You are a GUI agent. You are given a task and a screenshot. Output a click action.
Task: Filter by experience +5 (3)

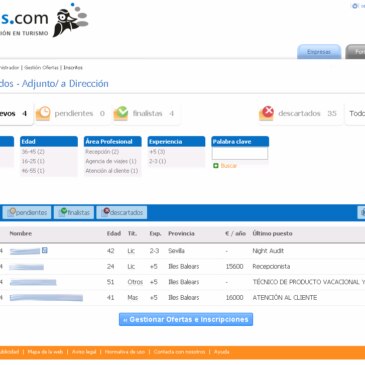point(157,152)
